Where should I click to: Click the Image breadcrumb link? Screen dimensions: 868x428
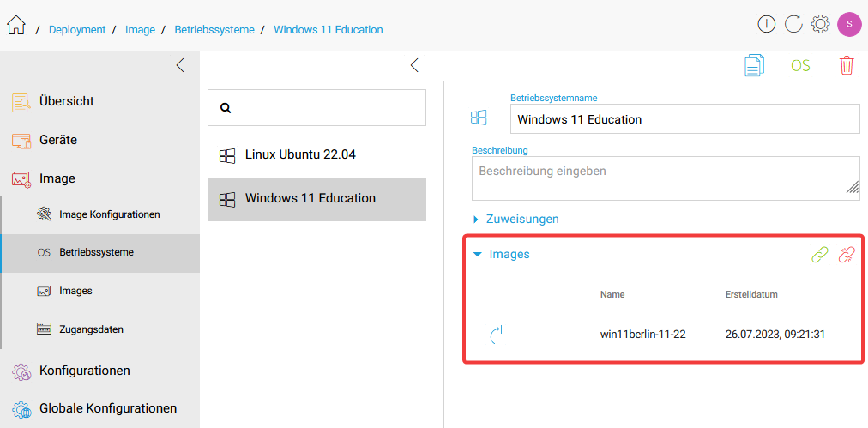140,30
